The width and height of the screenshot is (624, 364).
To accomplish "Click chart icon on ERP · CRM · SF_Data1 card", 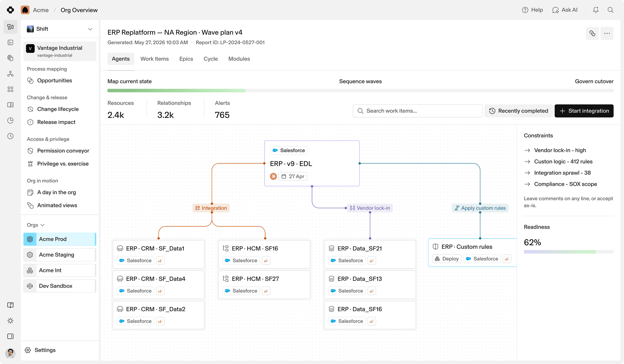I will pos(160,260).
